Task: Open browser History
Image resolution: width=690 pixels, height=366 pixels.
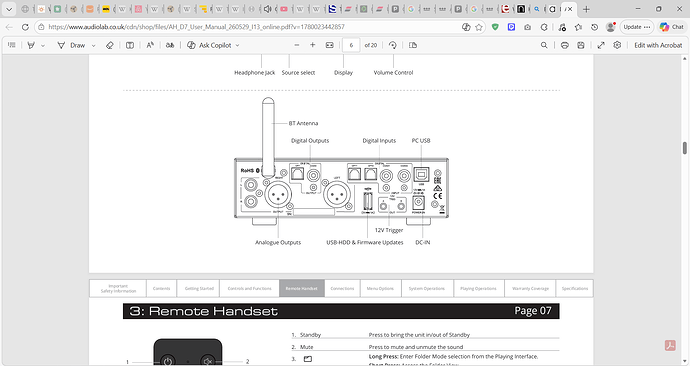Action: [595, 27]
